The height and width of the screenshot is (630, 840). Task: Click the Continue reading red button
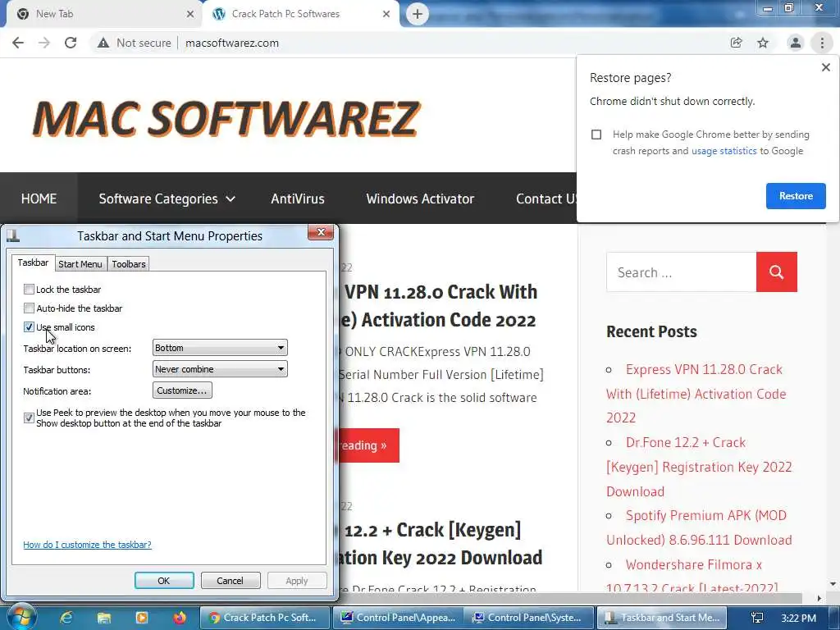pos(369,445)
